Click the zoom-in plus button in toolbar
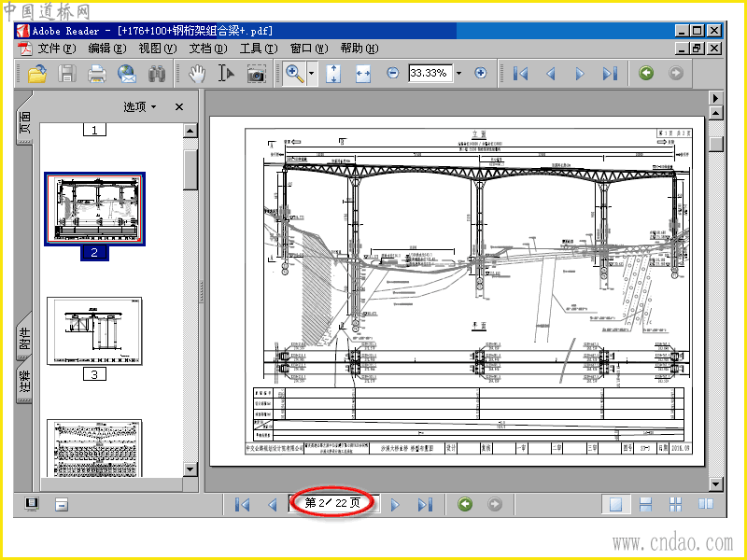Viewport: 747px width, 560px height. (481, 73)
